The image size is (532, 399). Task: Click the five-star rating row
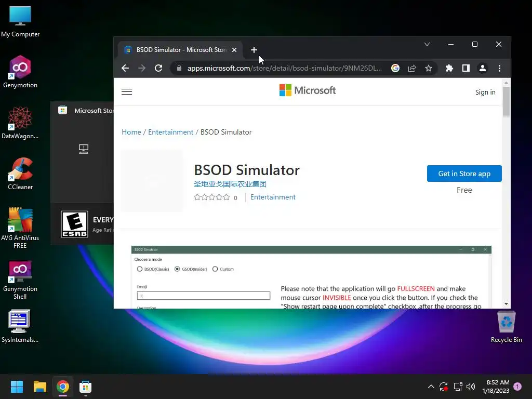pos(212,197)
